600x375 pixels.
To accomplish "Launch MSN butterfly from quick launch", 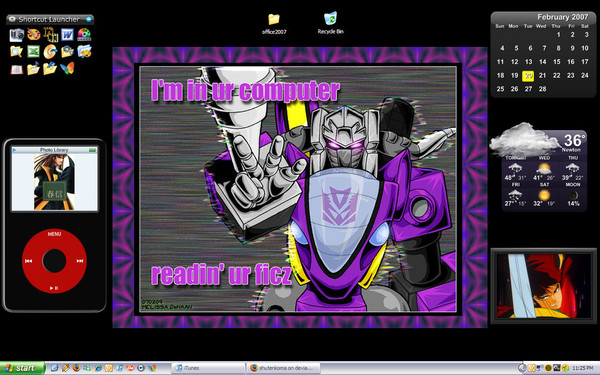I will [x=152, y=368].
